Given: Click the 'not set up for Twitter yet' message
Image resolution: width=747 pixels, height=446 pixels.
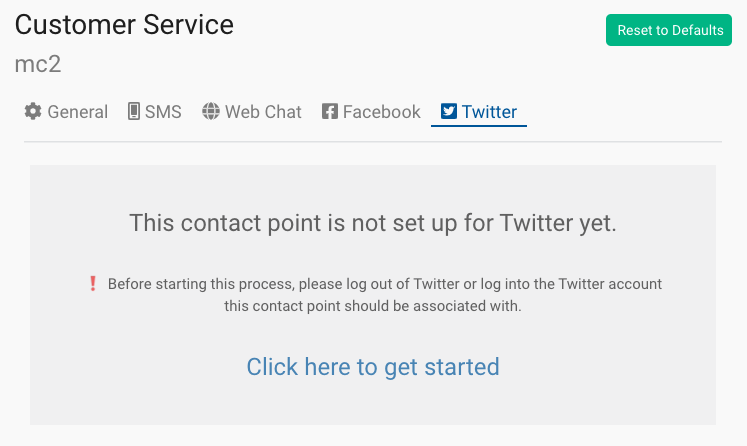Looking at the screenshot, I should 373,223.
